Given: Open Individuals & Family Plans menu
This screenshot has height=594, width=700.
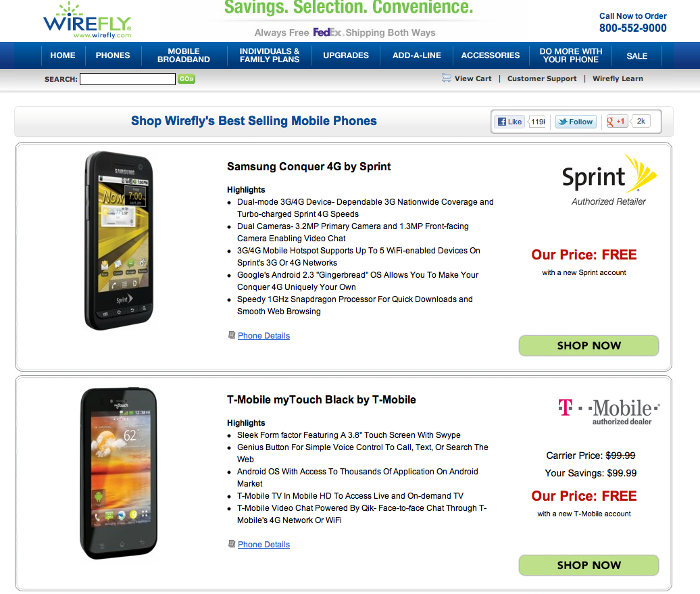Looking at the screenshot, I should click(x=270, y=55).
